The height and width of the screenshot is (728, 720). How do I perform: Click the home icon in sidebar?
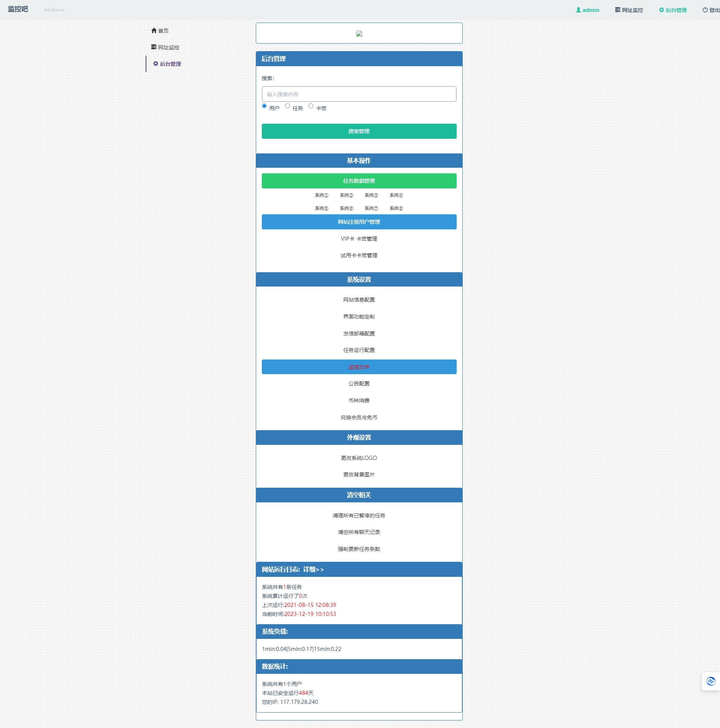154,30
